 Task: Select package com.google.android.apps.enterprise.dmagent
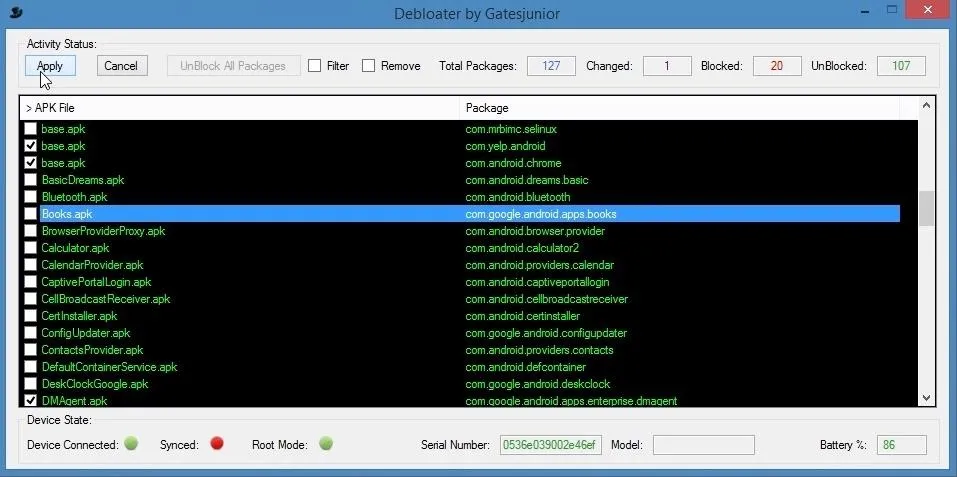571,401
